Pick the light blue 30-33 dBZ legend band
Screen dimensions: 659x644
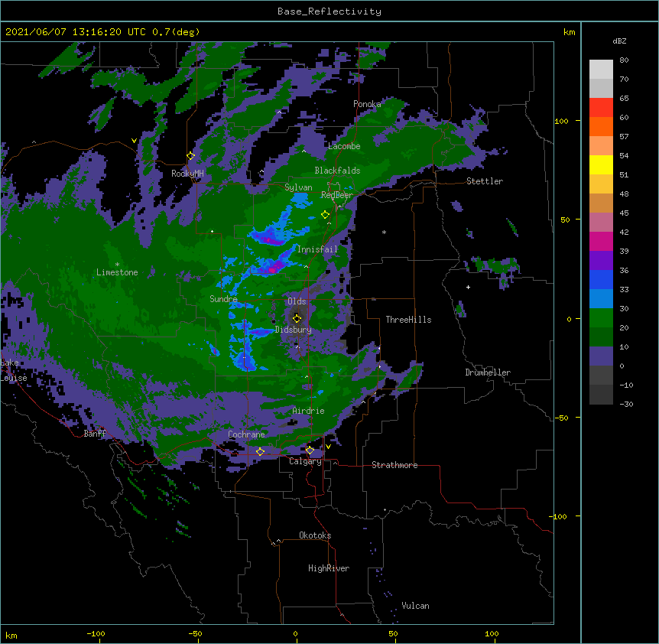pos(601,298)
